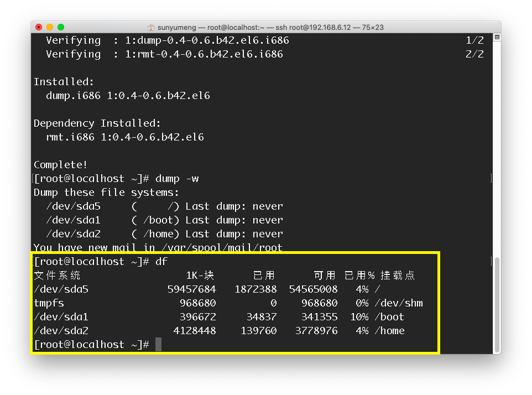
Task: Click the '挂载点' column header
Action: tap(398, 275)
